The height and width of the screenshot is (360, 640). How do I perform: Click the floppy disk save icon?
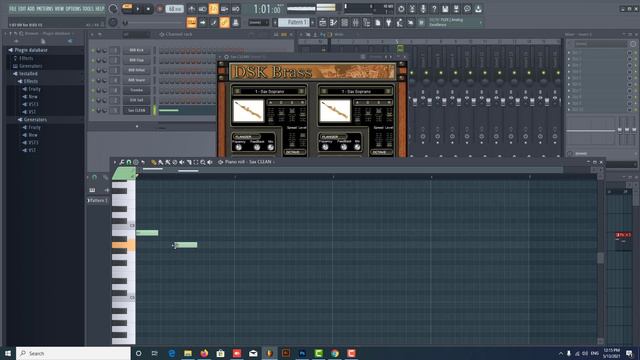click(x=445, y=9)
